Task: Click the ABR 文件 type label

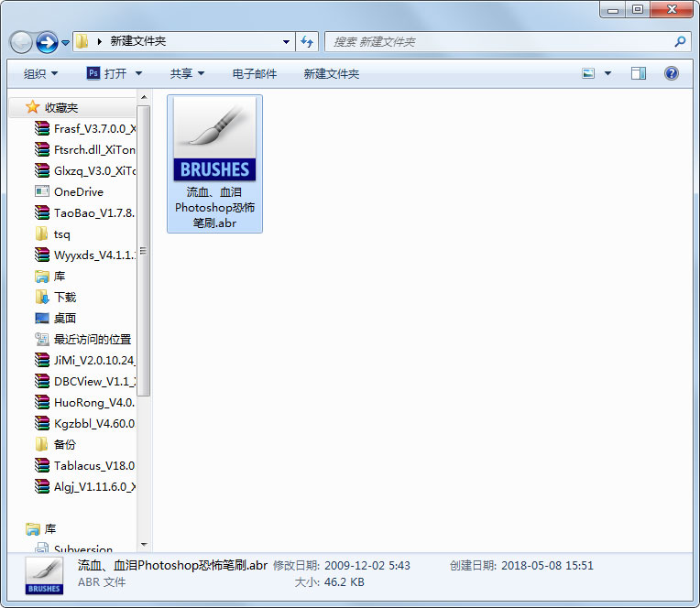Action: click(x=102, y=582)
